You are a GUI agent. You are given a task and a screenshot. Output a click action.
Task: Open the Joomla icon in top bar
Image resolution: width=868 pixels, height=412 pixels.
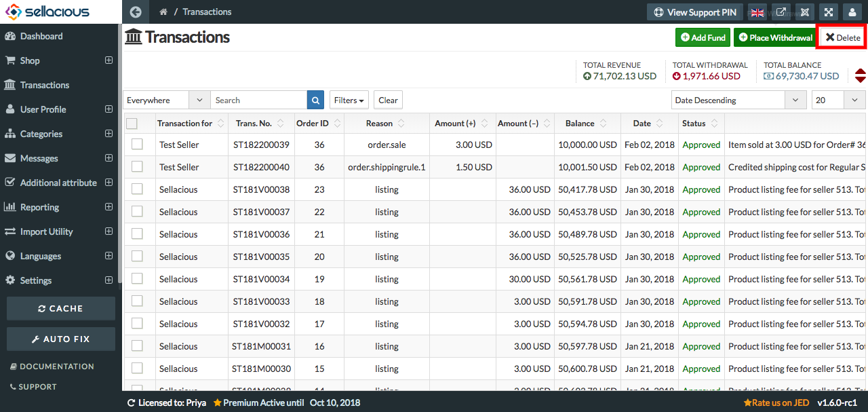805,12
